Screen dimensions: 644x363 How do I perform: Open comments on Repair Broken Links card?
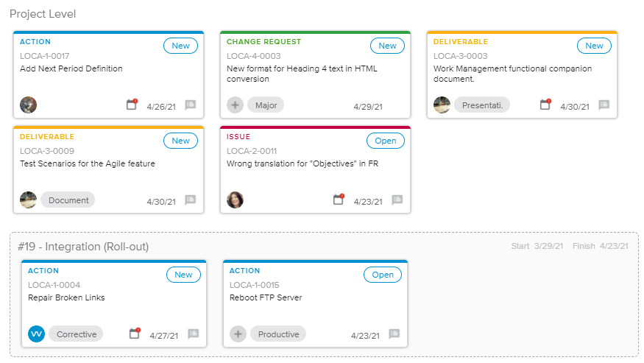tap(193, 334)
